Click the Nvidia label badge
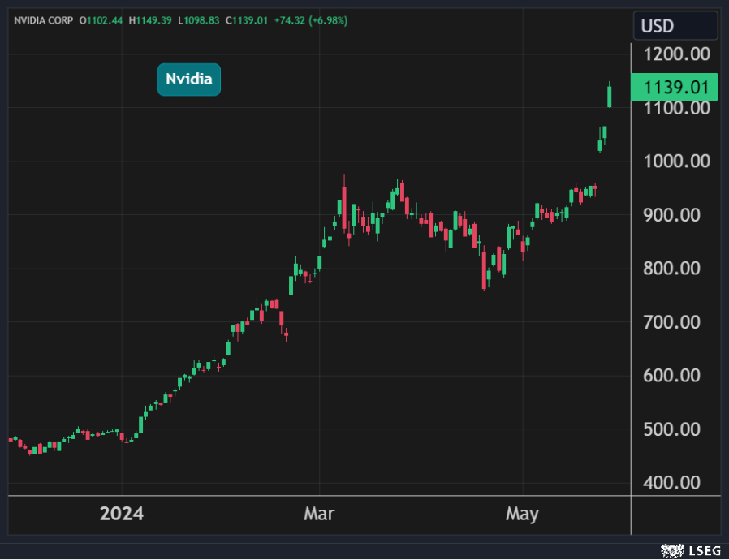This screenshot has width=729, height=560. click(188, 80)
